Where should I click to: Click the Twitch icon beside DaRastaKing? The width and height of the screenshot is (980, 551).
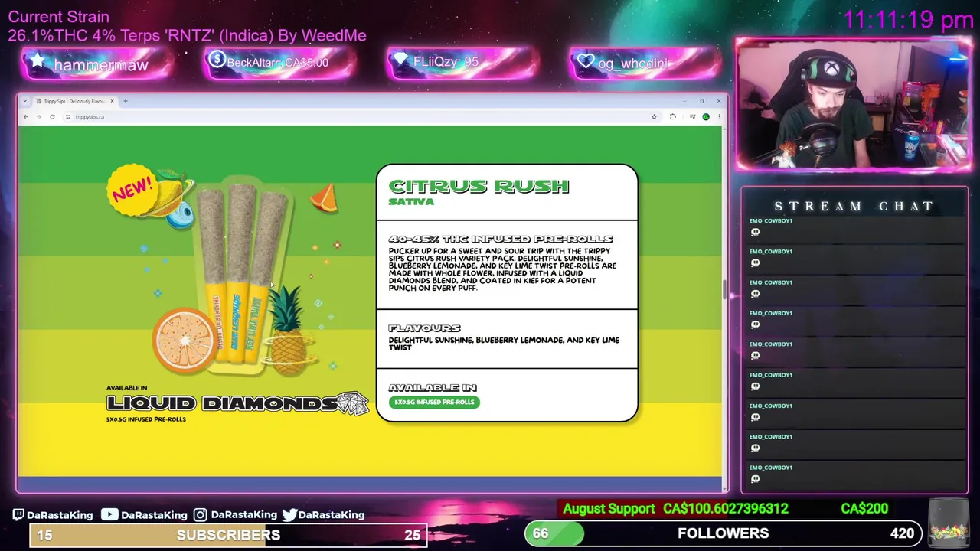(18, 515)
